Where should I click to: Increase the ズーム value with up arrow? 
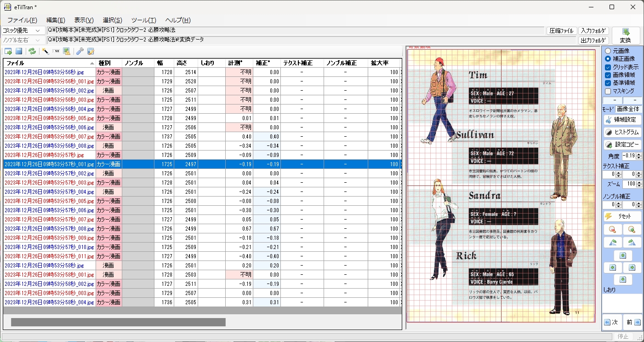pyautogui.click(x=639, y=182)
